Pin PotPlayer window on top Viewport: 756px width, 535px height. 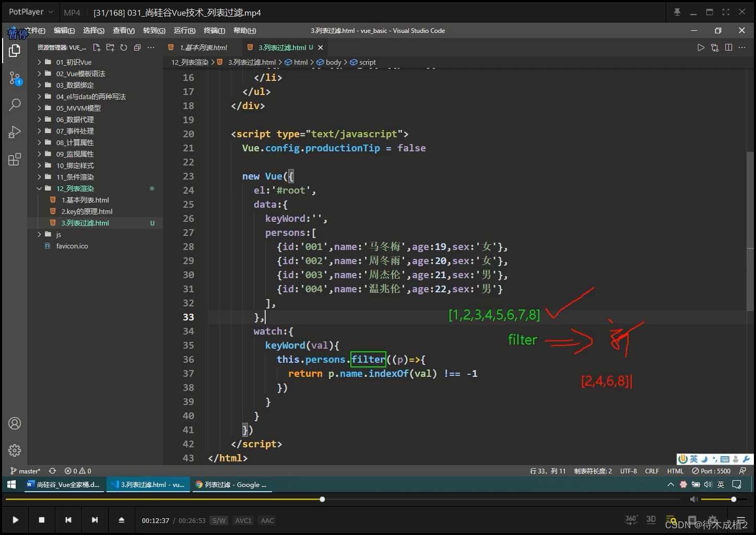(x=677, y=12)
